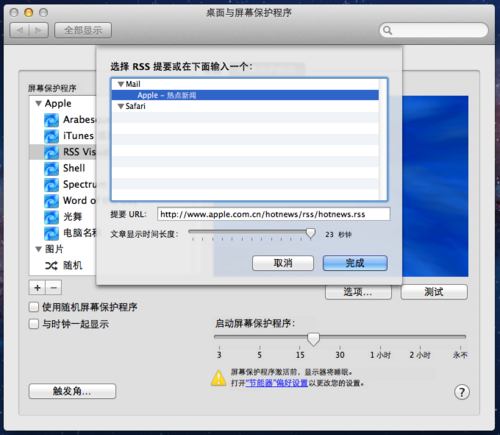Click the 全部显示 button
The width and height of the screenshot is (500, 435).
[83, 30]
